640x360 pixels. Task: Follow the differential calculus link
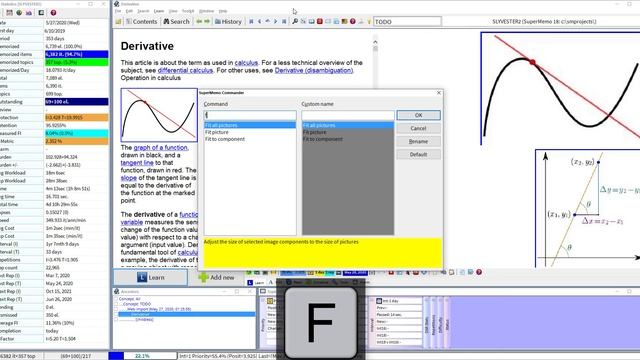(x=185, y=70)
